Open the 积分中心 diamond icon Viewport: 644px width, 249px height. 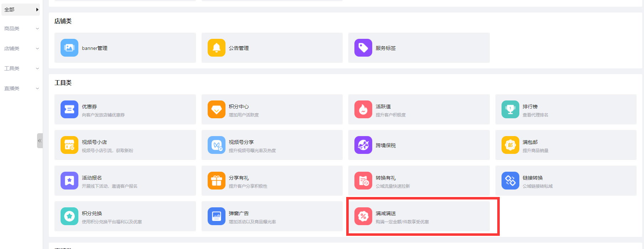coord(216,109)
